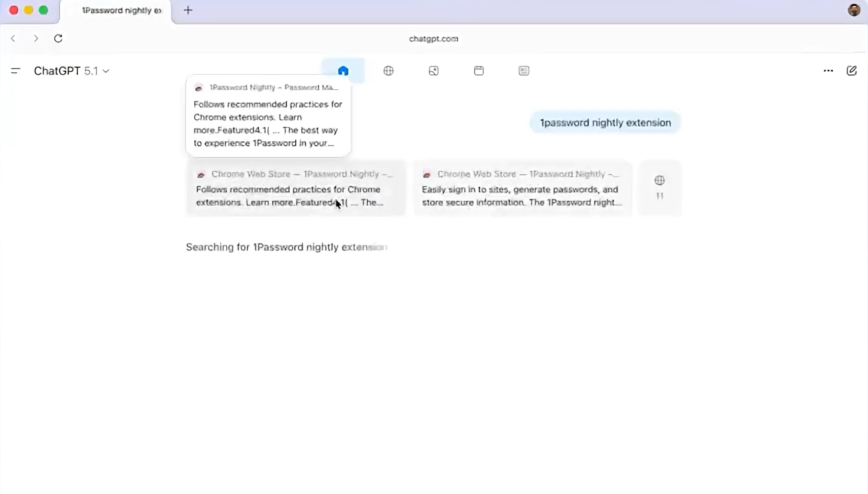Open the news card icon in the top toolbar
This screenshot has height=494, width=868.
(524, 71)
